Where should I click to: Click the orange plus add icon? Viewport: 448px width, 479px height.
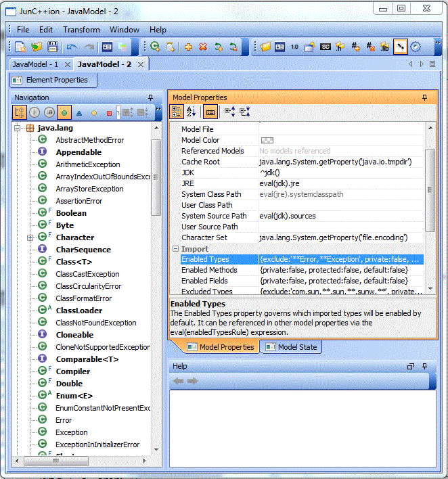point(189,47)
